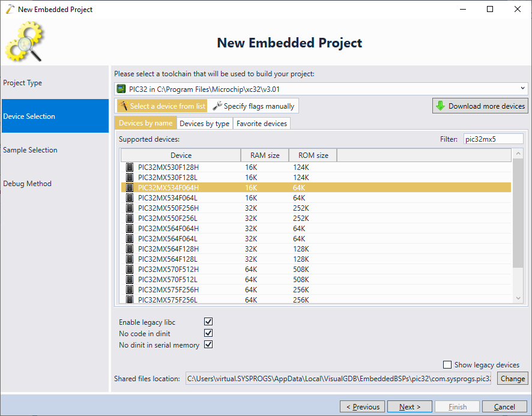The width and height of the screenshot is (532, 416).
Task: Toggle No dinit in serial memory checkbox
Action: (x=208, y=345)
